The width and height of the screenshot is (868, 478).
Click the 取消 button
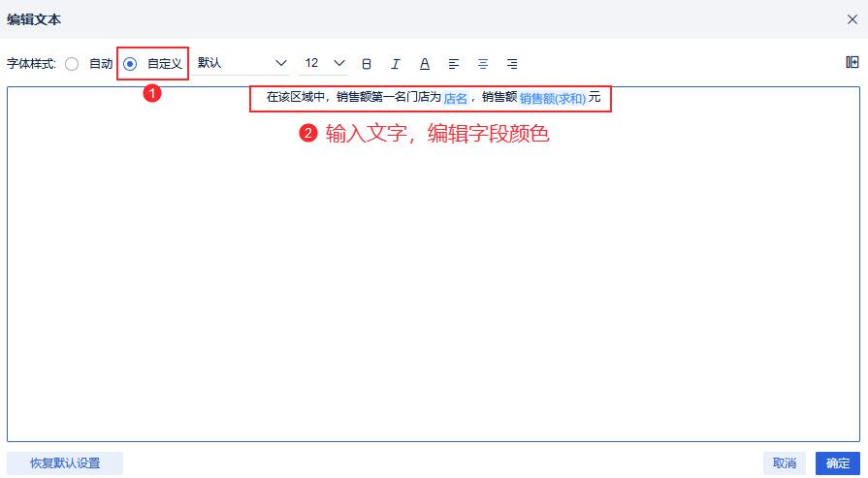(785, 463)
